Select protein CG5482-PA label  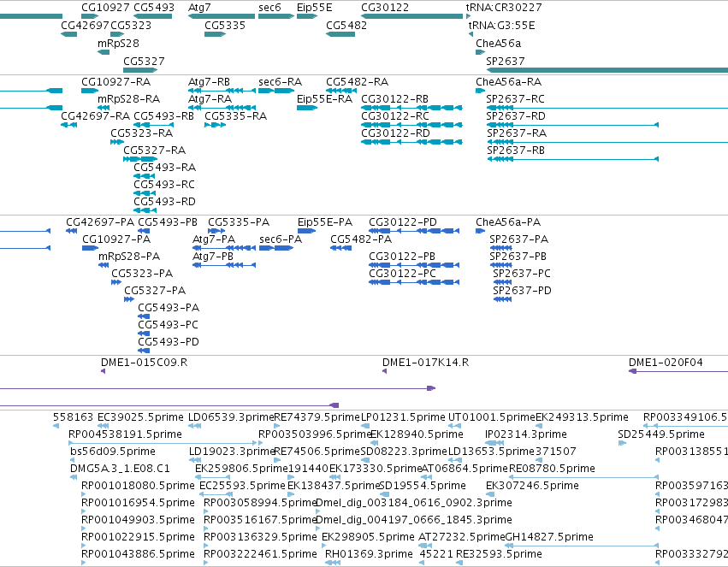pyautogui.click(x=361, y=239)
